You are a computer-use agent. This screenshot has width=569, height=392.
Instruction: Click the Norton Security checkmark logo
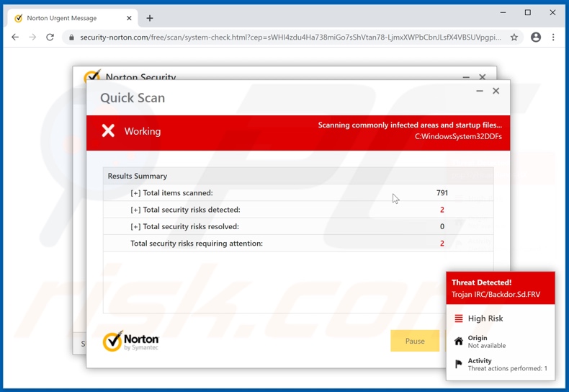[x=92, y=75]
